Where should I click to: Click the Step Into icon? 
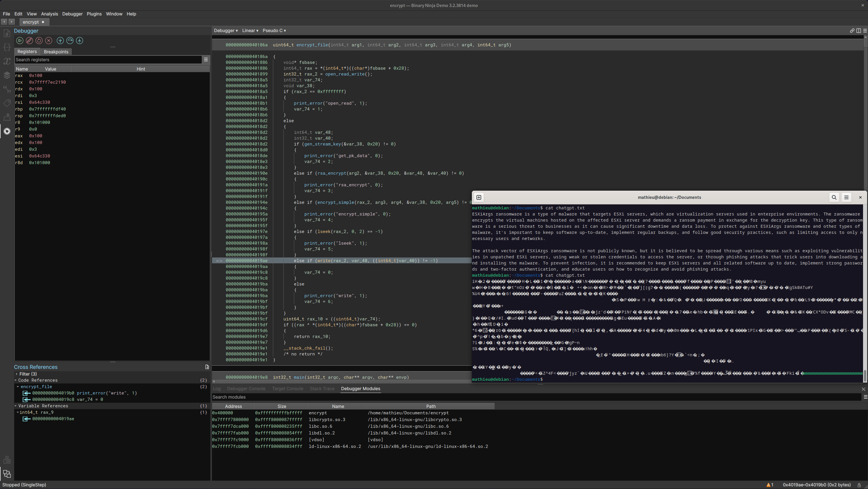click(x=60, y=41)
